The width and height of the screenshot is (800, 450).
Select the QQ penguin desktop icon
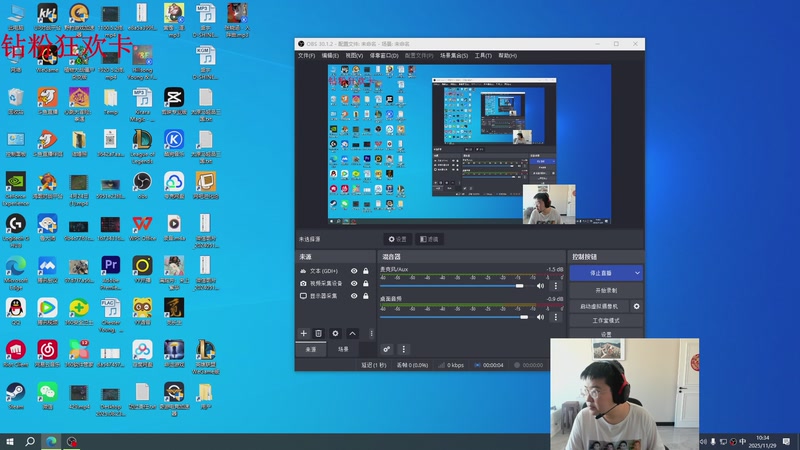[x=16, y=312]
